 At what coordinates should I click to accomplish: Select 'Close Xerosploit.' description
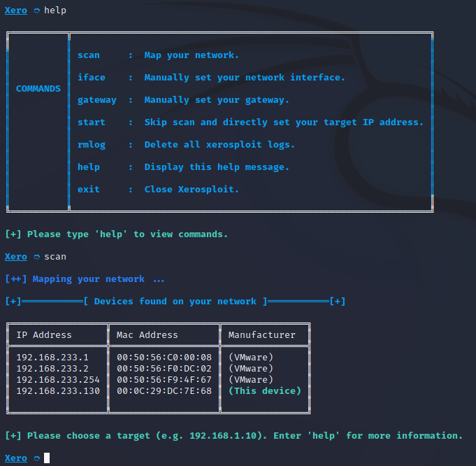coord(192,190)
